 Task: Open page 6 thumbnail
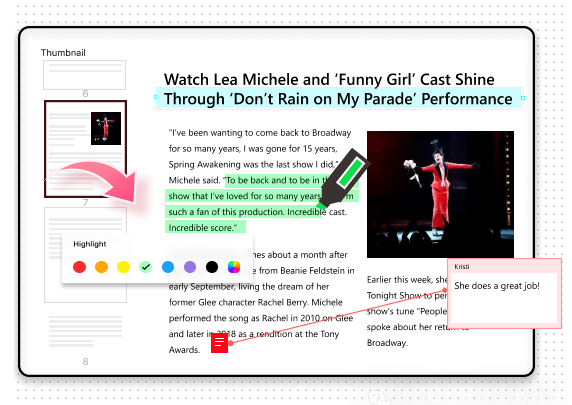pos(85,75)
